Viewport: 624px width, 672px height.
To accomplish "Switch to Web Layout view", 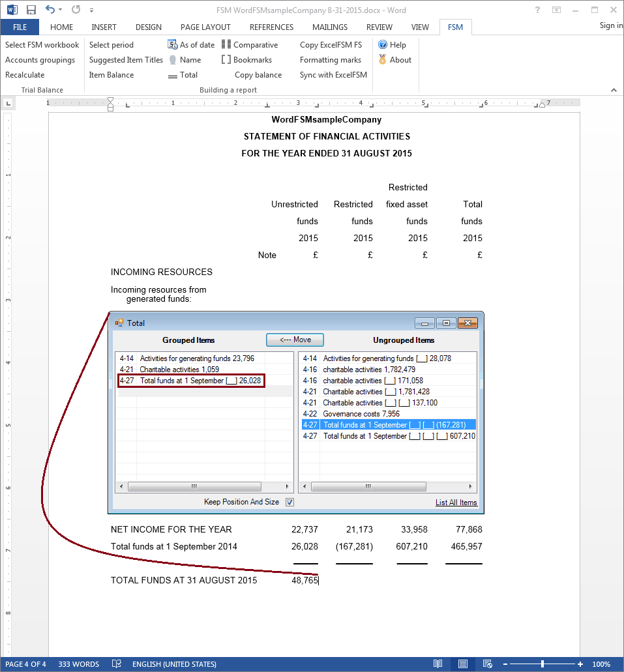I will click(488, 664).
